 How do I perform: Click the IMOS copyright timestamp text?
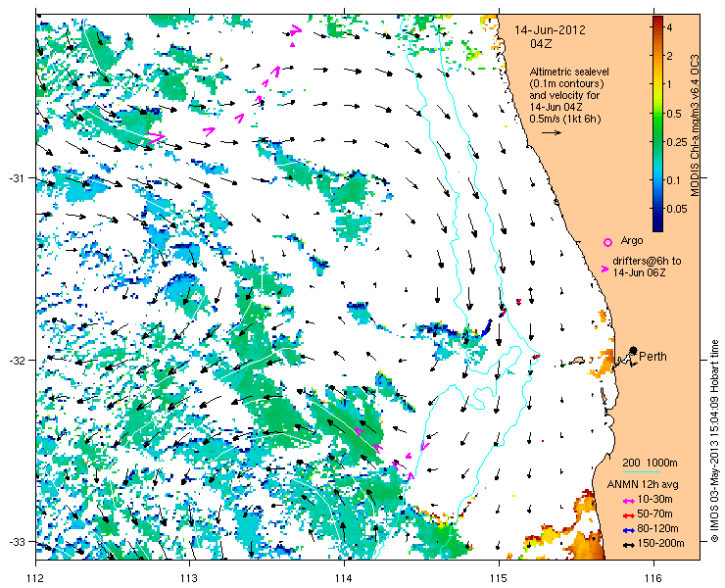714,441
